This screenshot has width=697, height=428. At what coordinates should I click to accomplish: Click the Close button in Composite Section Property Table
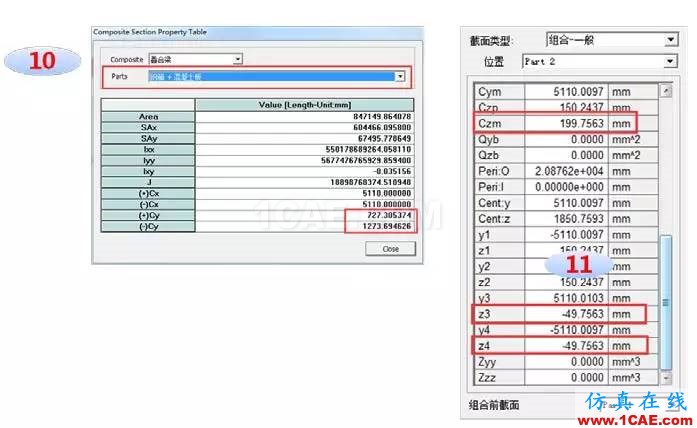pos(390,249)
